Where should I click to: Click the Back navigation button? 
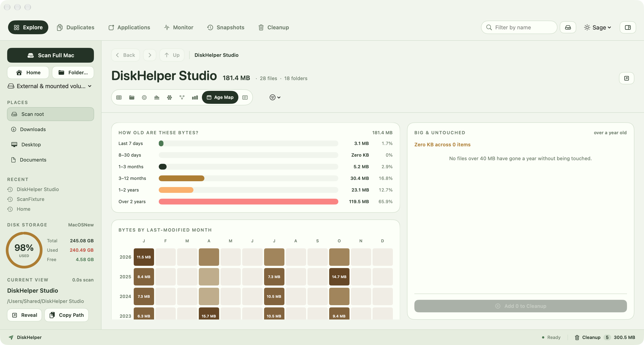(x=125, y=55)
